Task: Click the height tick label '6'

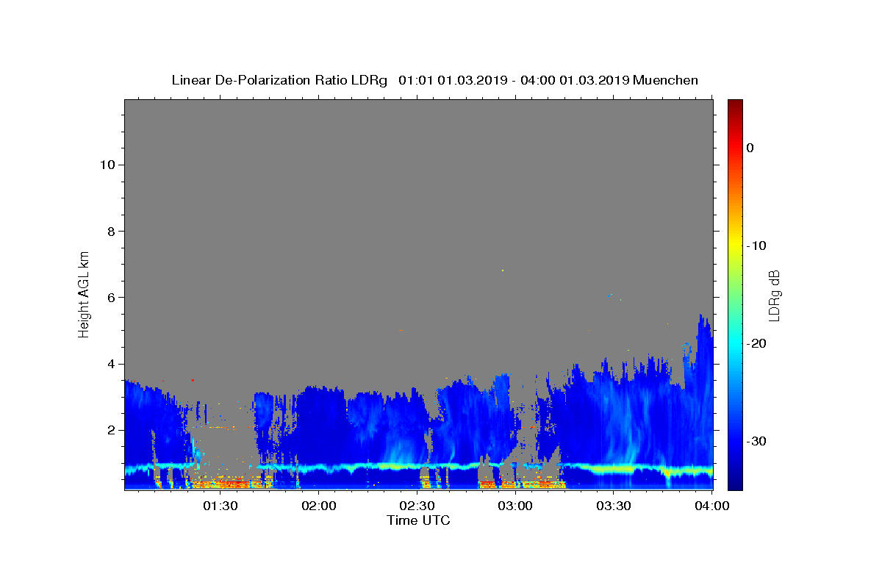Action: point(110,297)
